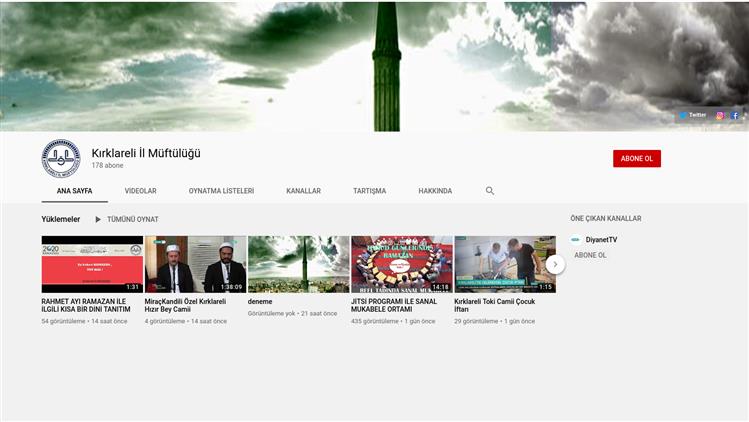
Task: Open the Jitsi Sanal Mukabele video thumbnail
Action: click(x=402, y=264)
